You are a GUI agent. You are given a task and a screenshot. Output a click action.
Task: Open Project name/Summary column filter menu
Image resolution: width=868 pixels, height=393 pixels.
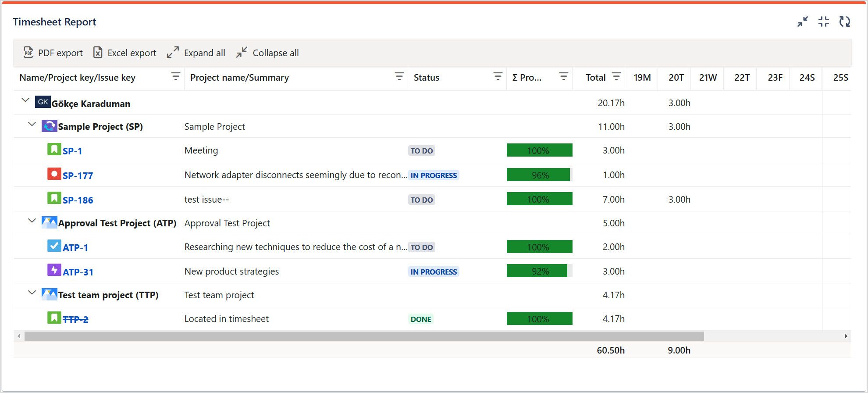point(399,76)
